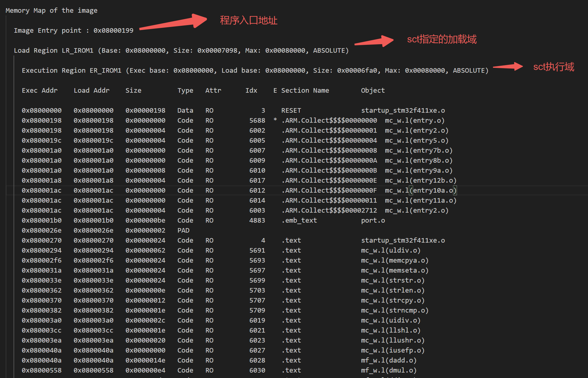588x378 pixels.
Task: Click the 'Object' column header
Action: point(373,91)
